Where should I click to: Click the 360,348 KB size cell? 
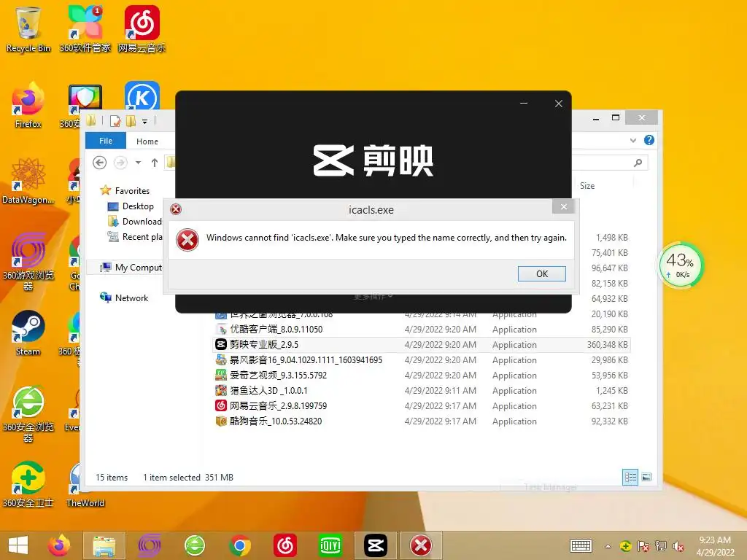pyautogui.click(x=608, y=345)
